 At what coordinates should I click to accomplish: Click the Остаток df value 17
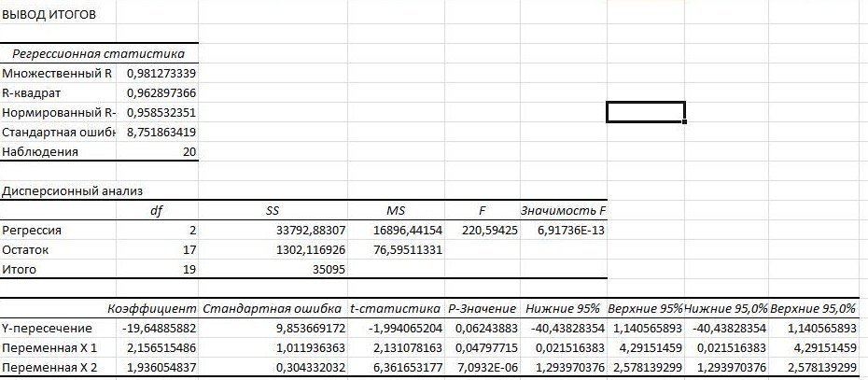tap(157, 250)
